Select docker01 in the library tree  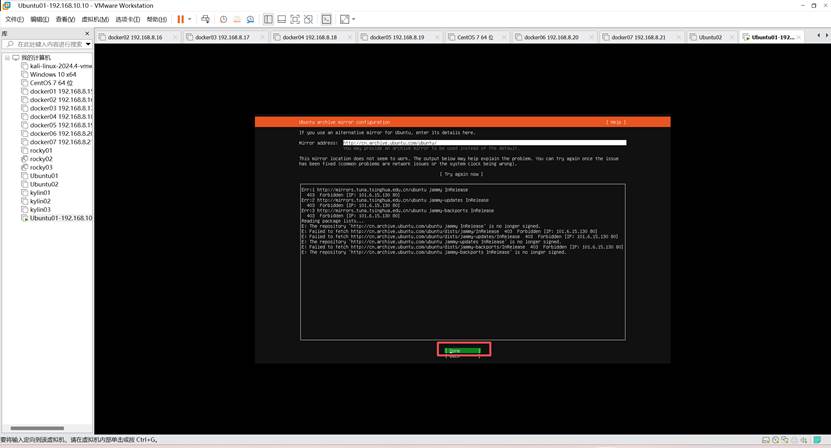point(57,91)
